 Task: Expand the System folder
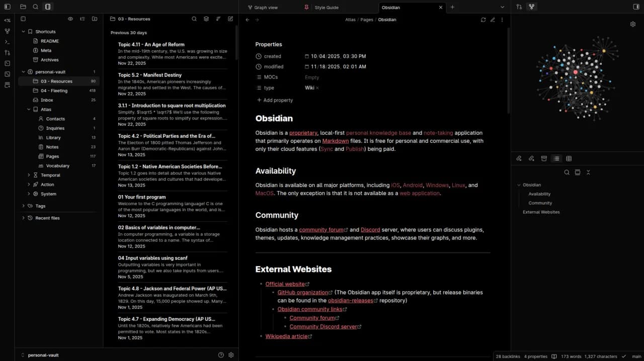[x=29, y=194]
